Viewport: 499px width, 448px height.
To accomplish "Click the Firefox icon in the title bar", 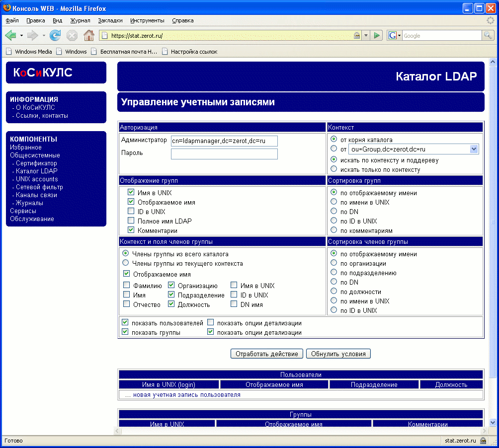I will 6,8.
